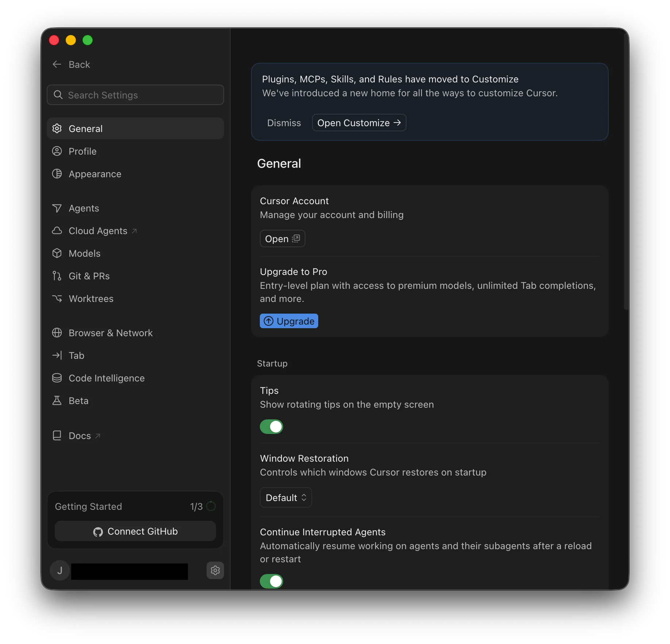Screen dimensions: 670x644
Task: Click the Back arrow icon
Action: point(57,65)
